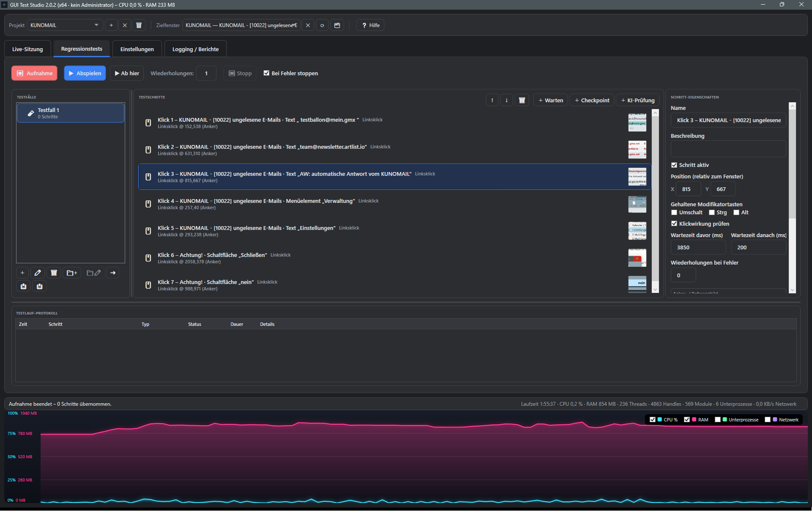Open the Zielfenster KUNOMAIL combo box
This screenshot has width=812, height=511.
241,25
